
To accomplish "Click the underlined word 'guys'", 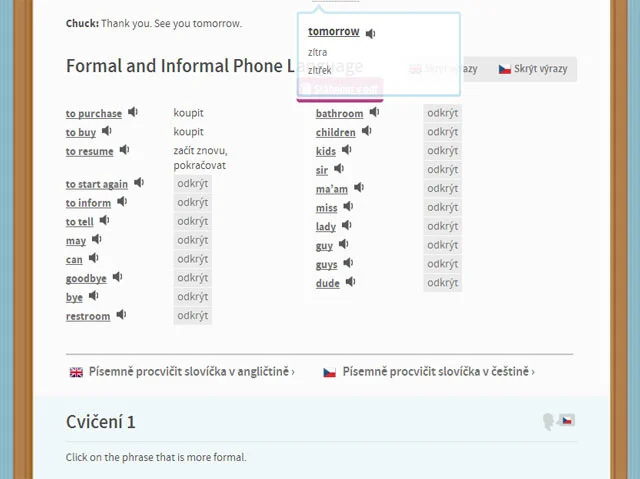I will coord(327,265).
